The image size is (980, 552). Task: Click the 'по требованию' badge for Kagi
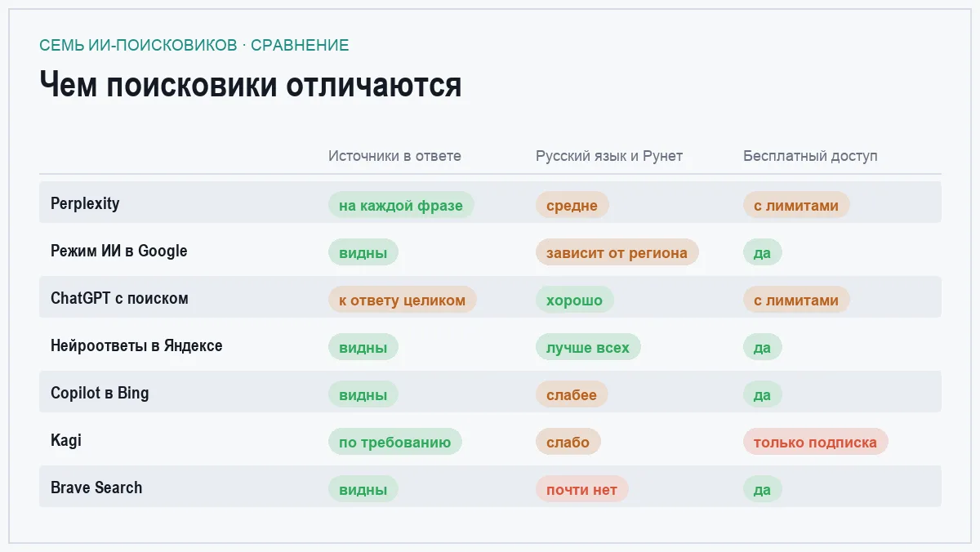pyautogui.click(x=395, y=442)
